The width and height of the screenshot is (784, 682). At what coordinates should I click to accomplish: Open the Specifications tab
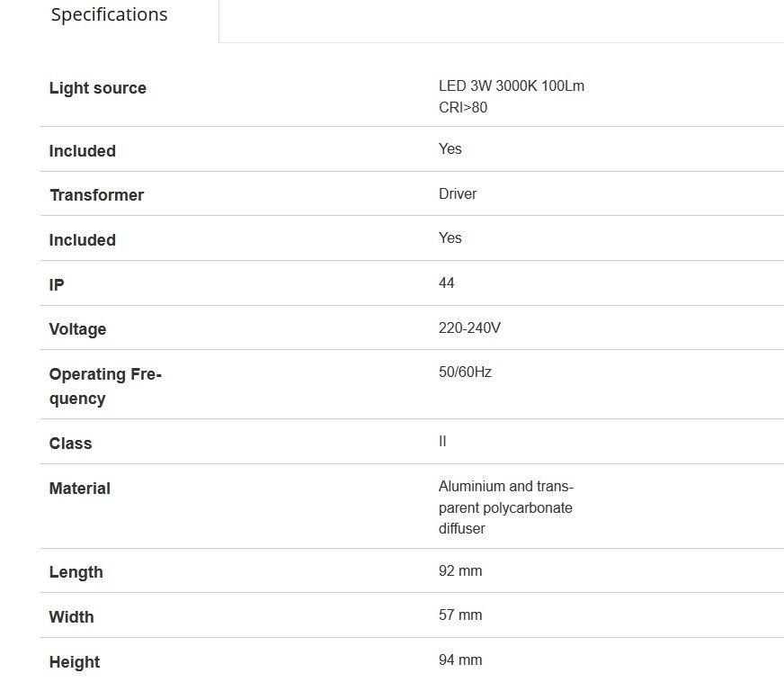[x=109, y=15]
